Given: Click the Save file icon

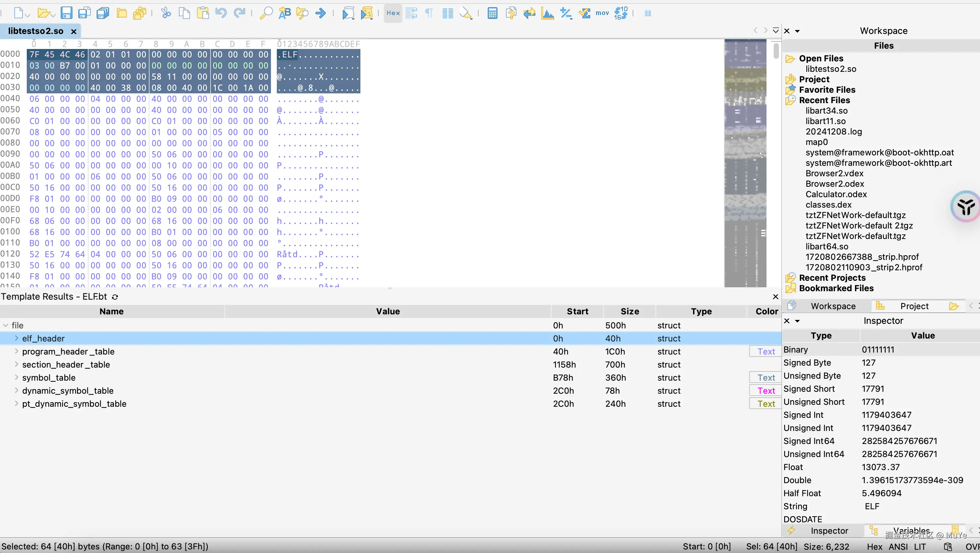Looking at the screenshot, I should point(66,13).
